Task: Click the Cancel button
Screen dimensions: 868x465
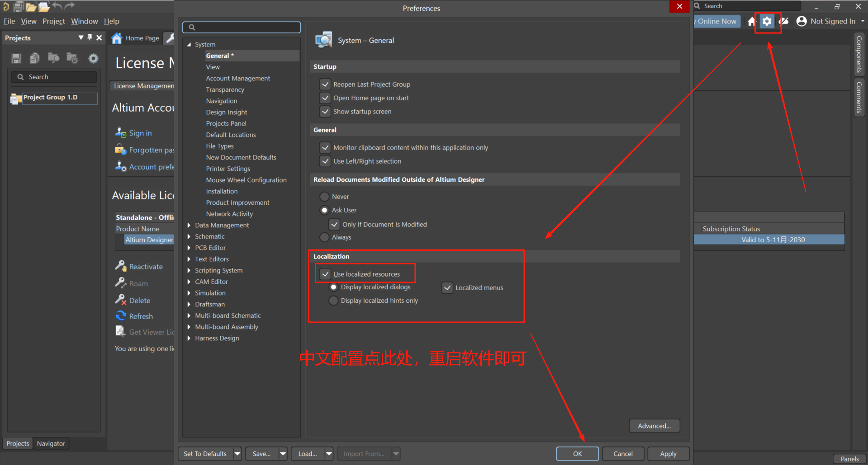Action: pyautogui.click(x=623, y=453)
